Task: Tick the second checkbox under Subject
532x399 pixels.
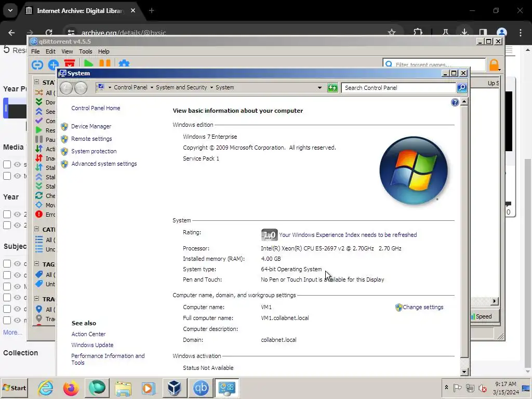Action: coord(7,275)
